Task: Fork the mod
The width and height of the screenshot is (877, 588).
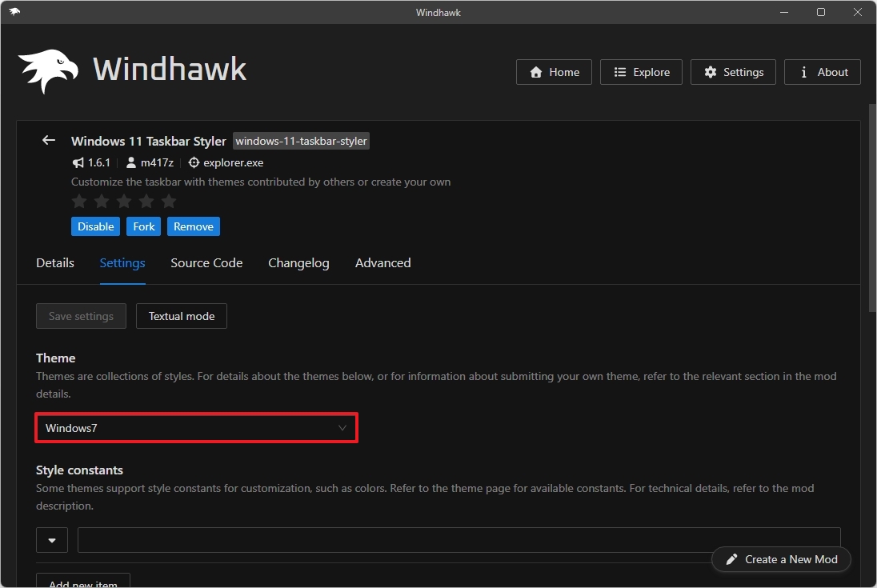Action: pos(143,226)
